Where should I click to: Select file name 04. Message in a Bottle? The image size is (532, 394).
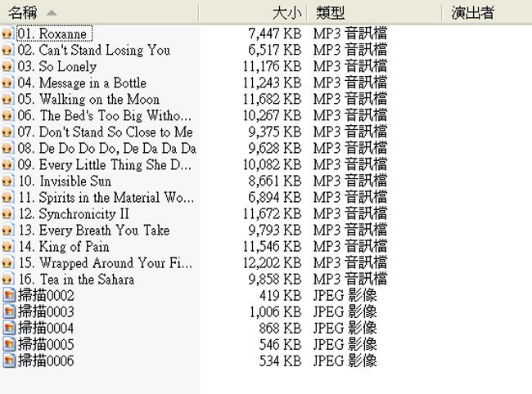tap(82, 83)
